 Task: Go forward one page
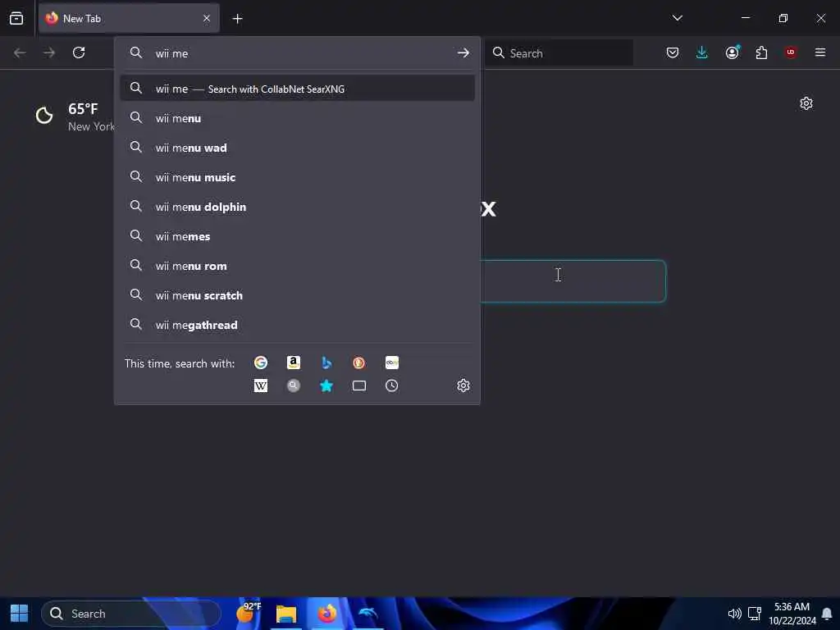[x=48, y=52]
